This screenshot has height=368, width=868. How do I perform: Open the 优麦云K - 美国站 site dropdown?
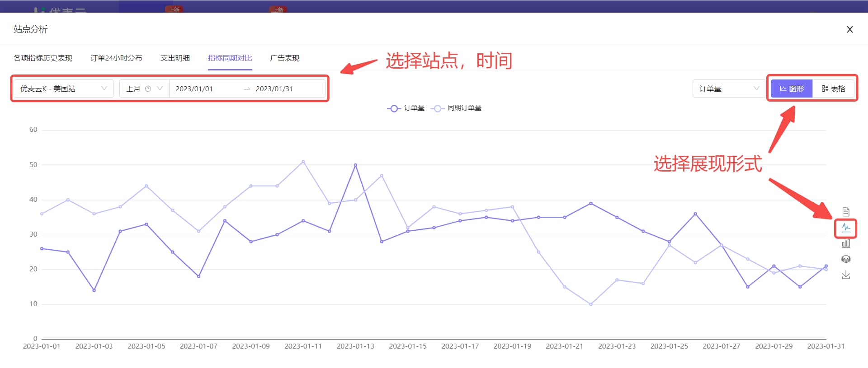click(63, 89)
